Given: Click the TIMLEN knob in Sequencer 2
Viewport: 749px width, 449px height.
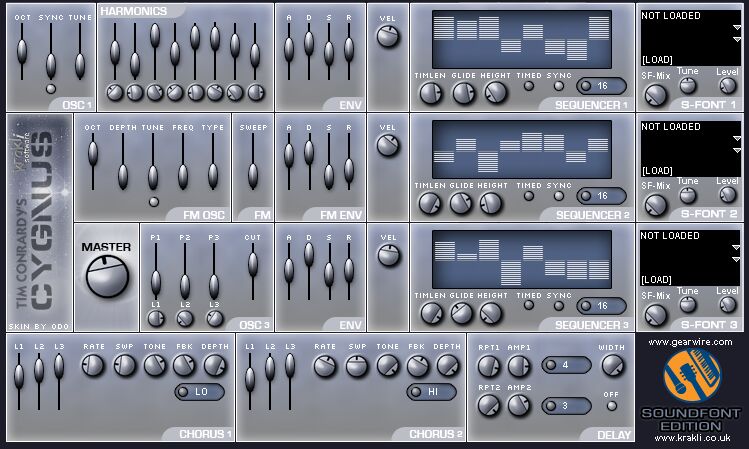Looking at the screenshot, I should [430, 203].
